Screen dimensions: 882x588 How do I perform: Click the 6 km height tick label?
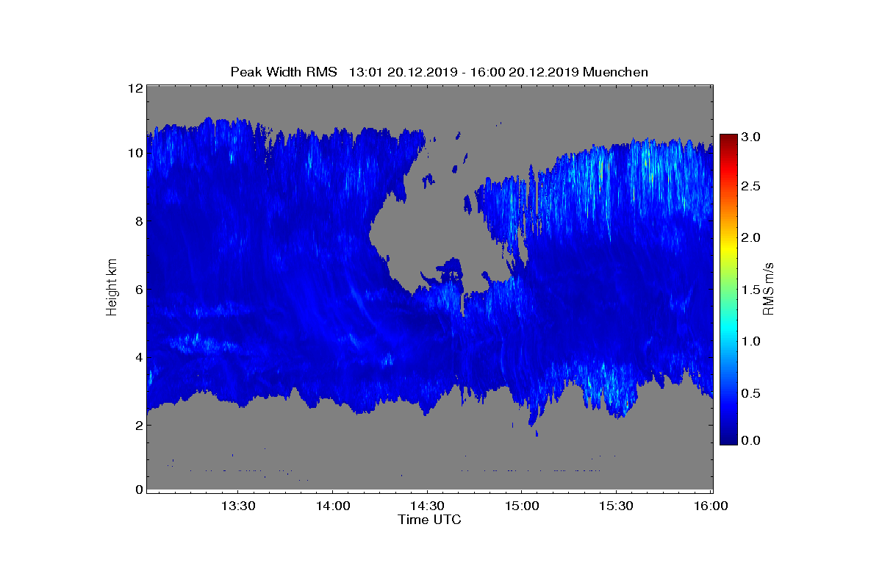pos(138,290)
